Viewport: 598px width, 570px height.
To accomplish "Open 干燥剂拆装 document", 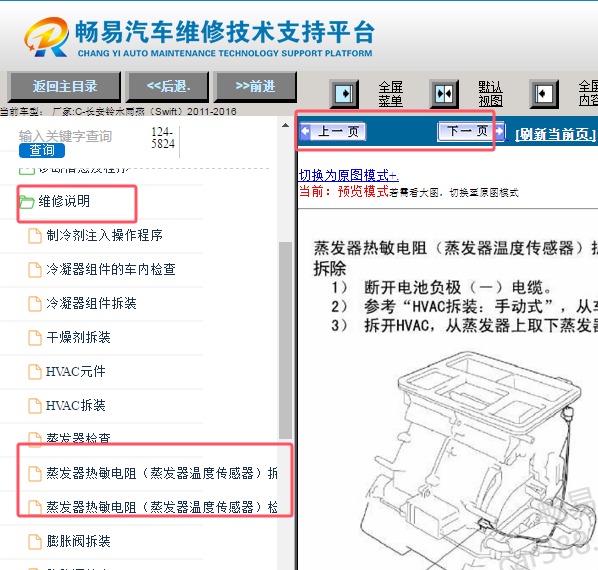I will 78,337.
